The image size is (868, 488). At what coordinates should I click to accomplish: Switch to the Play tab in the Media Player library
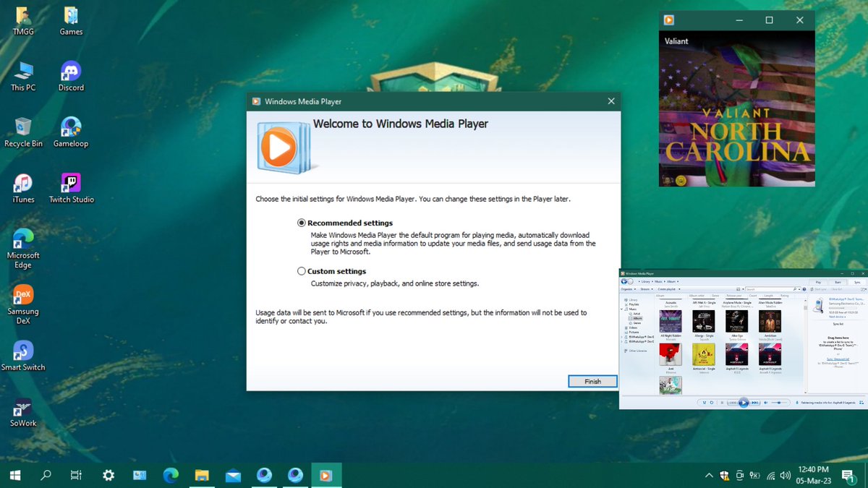point(818,283)
